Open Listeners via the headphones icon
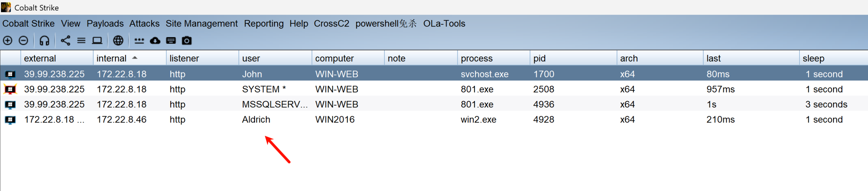Image resolution: width=868 pixels, height=191 pixels. point(44,41)
